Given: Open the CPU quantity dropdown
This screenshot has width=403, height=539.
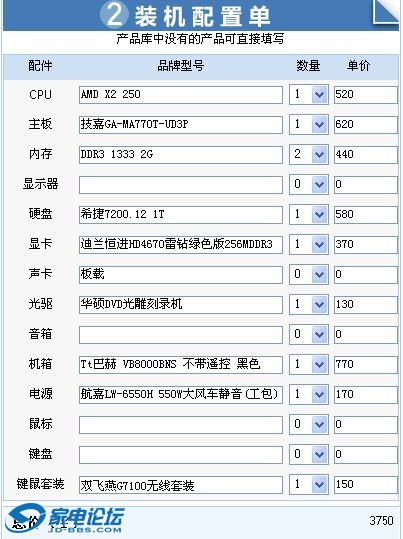Looking at the screenshot, I should (309, 95).
